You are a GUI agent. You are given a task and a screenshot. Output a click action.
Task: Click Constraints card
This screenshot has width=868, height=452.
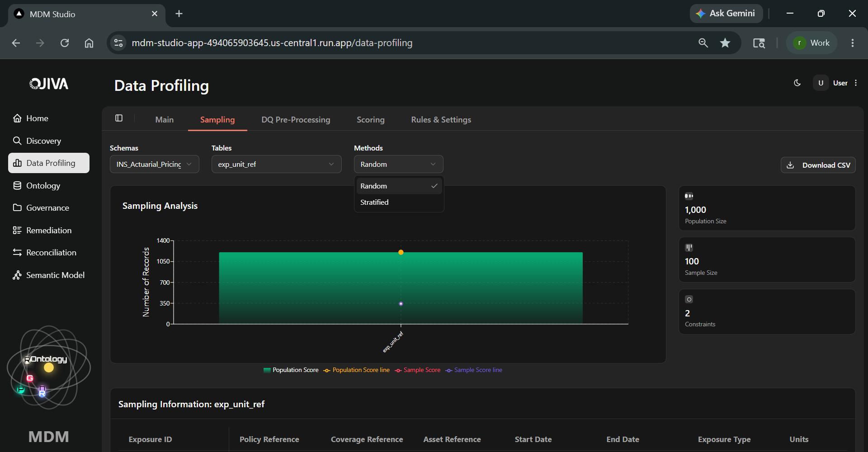click(x=767, y=312)
